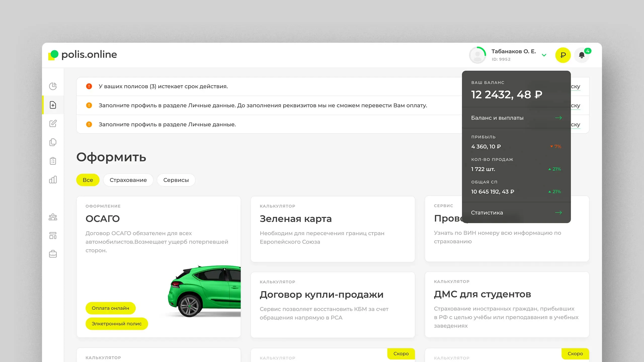Click the ID: 9952 text

coord(501,59)
